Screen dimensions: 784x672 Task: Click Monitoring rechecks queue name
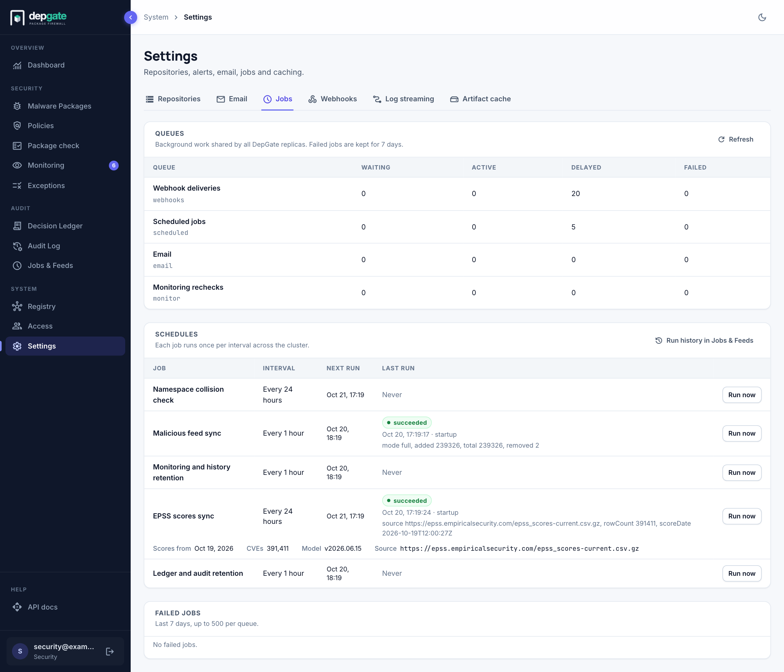tap(188, 287)
